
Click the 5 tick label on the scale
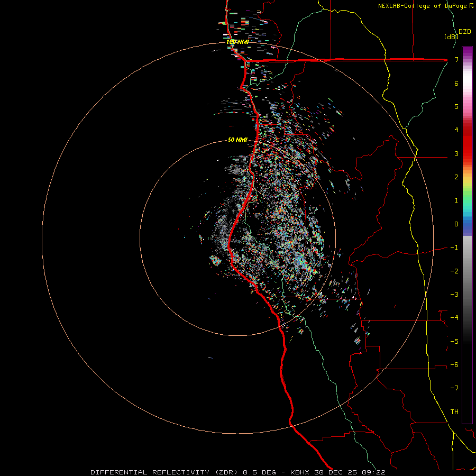(x=456, y=106)
